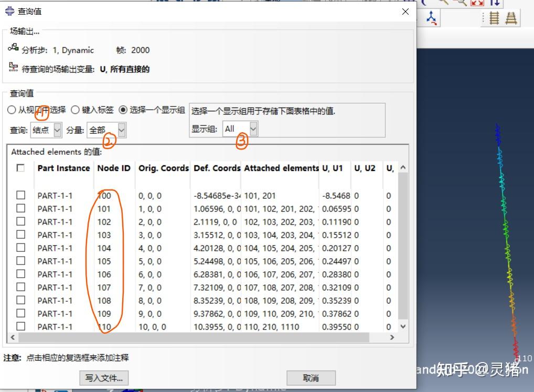Click the parallel projection view icon
Screen dimensions: 534x392
[494, 18]
